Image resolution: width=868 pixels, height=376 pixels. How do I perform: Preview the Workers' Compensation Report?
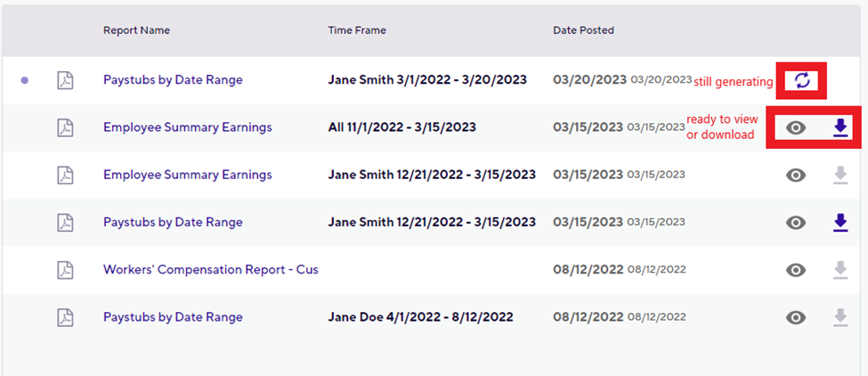[x=796, y=270]
